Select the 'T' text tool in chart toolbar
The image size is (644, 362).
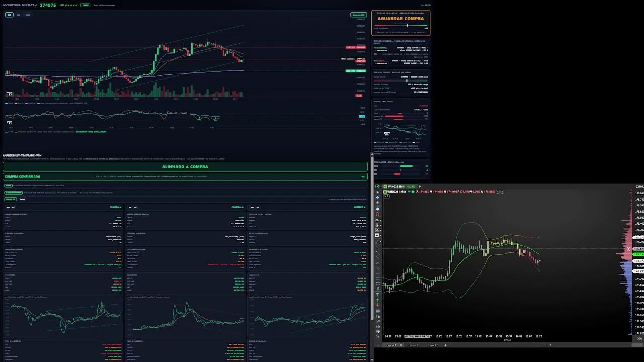(378, 295)
